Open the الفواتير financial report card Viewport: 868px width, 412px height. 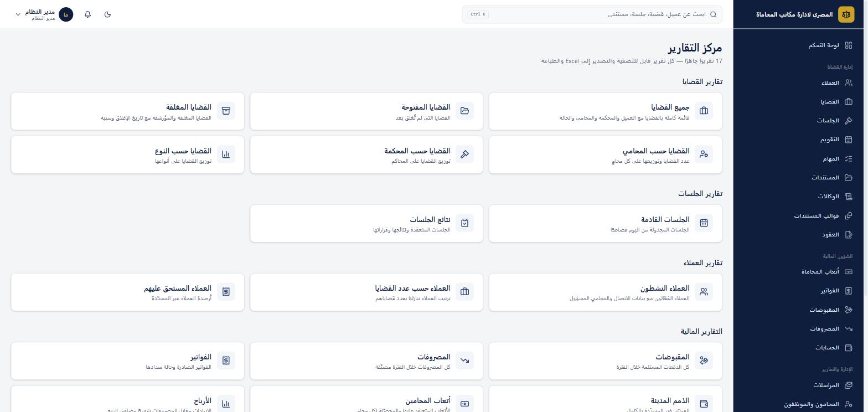coord(127,361)
